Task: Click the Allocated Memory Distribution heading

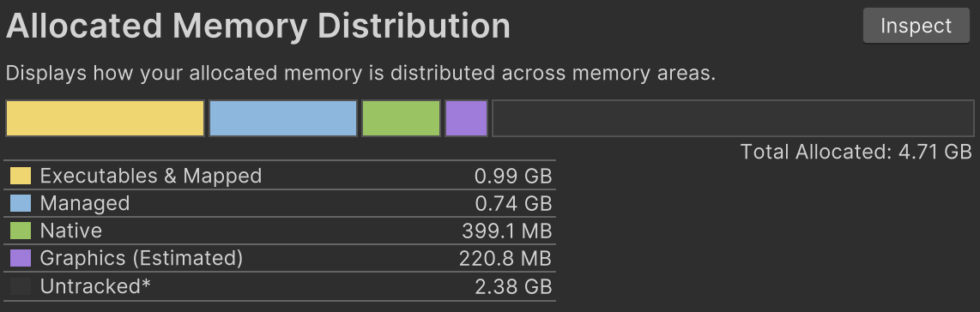Action: pos(258,27)
